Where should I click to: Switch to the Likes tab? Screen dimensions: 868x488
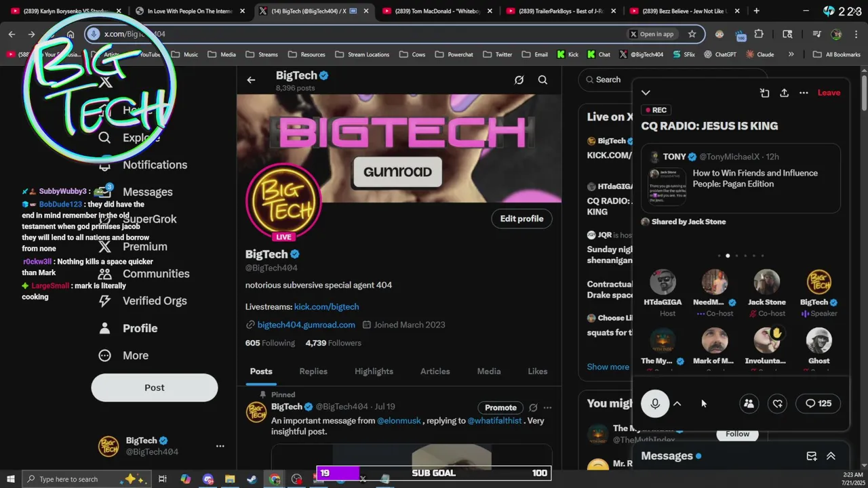(538, 371)
